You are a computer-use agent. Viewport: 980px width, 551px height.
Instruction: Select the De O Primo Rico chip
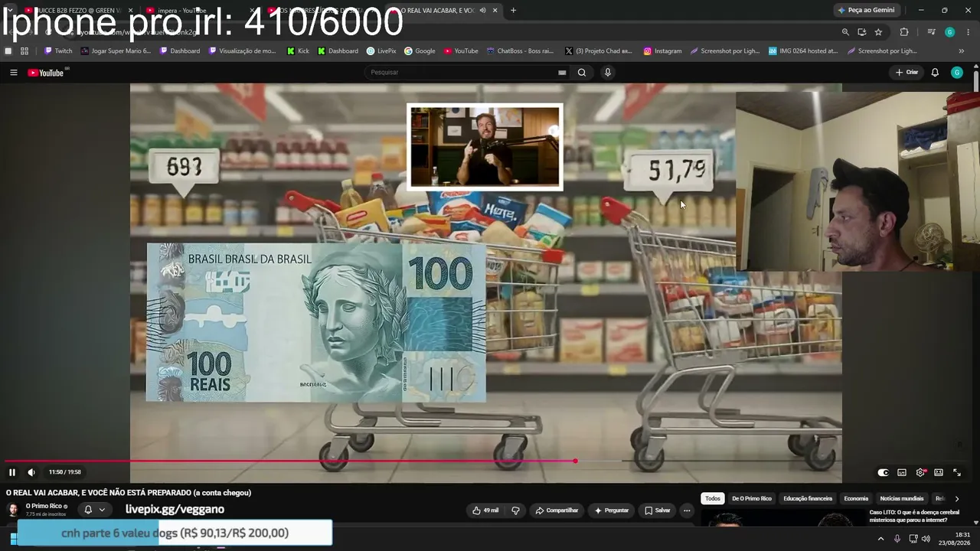(752, 499)
